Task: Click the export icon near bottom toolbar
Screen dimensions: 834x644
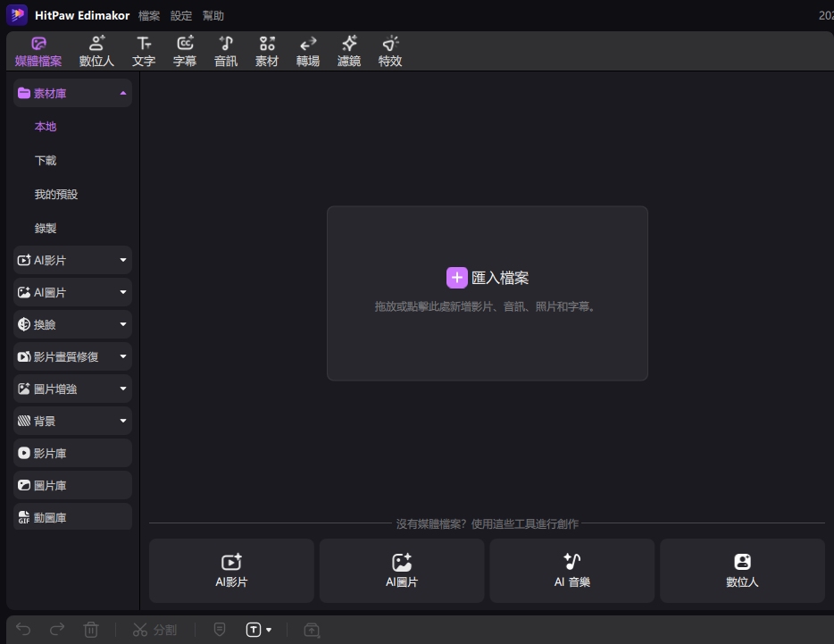Action: coord(311,630)
